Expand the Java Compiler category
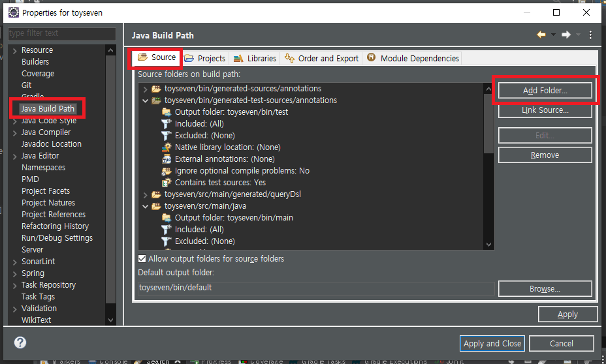 [14, 133]
